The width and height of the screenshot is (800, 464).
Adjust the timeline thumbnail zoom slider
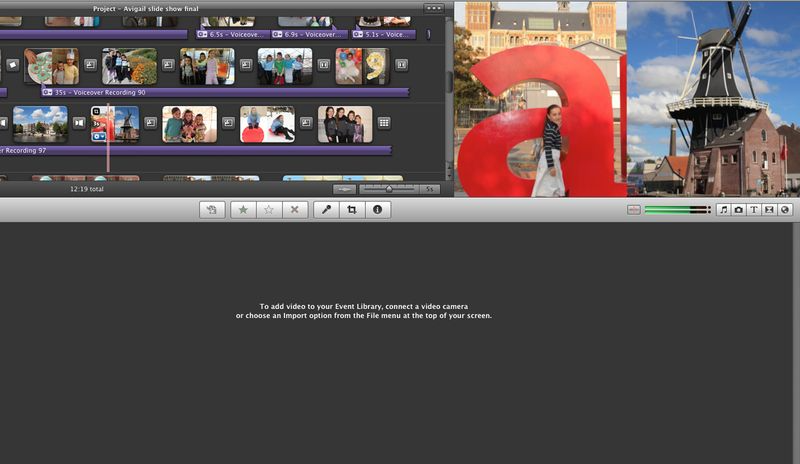(388, 189)
